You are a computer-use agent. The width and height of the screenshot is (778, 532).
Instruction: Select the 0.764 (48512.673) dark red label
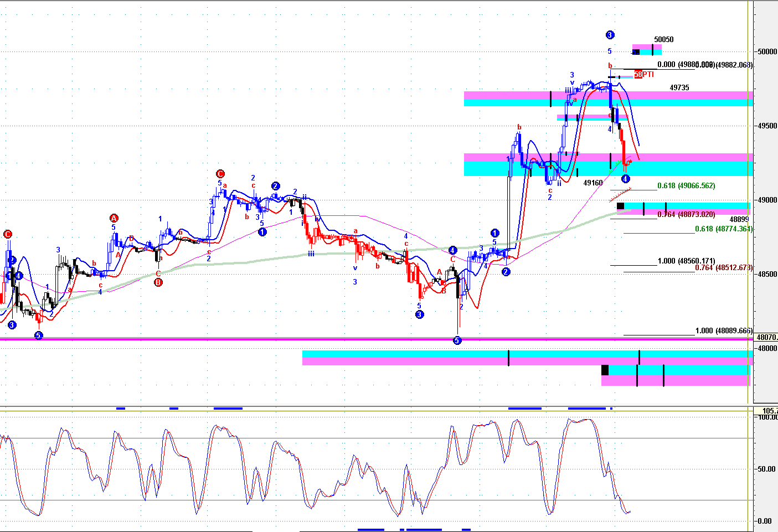(724, 268)
